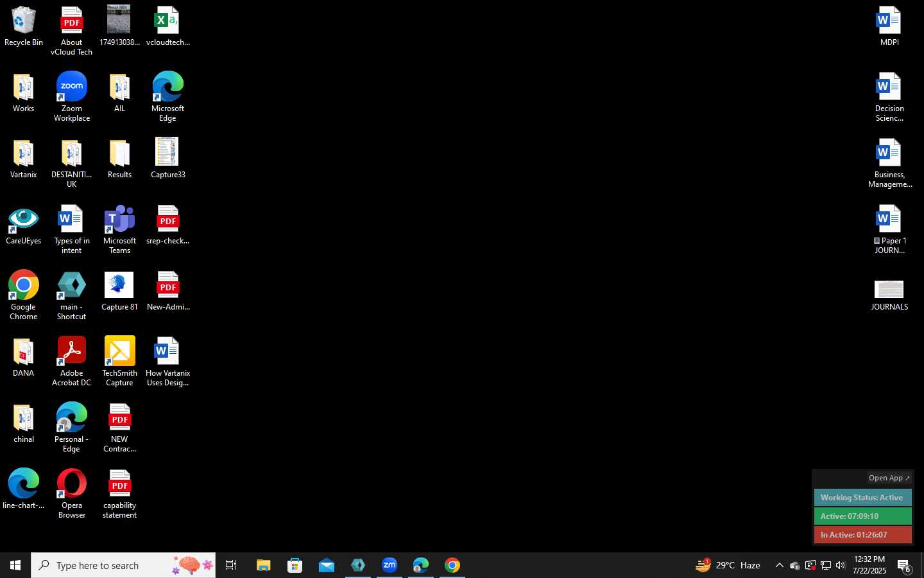Switch to Google Chrome in the taskbar
Screen dimensions: 924x578
452,565
